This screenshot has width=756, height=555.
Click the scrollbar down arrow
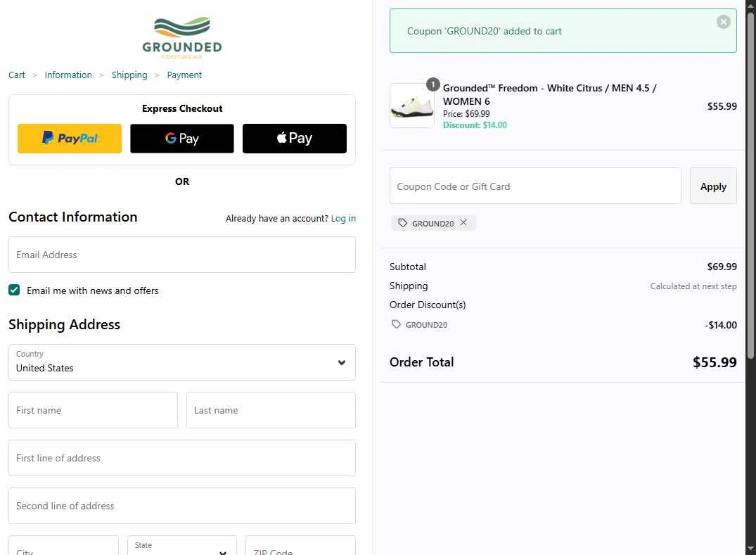pos(750,549)
